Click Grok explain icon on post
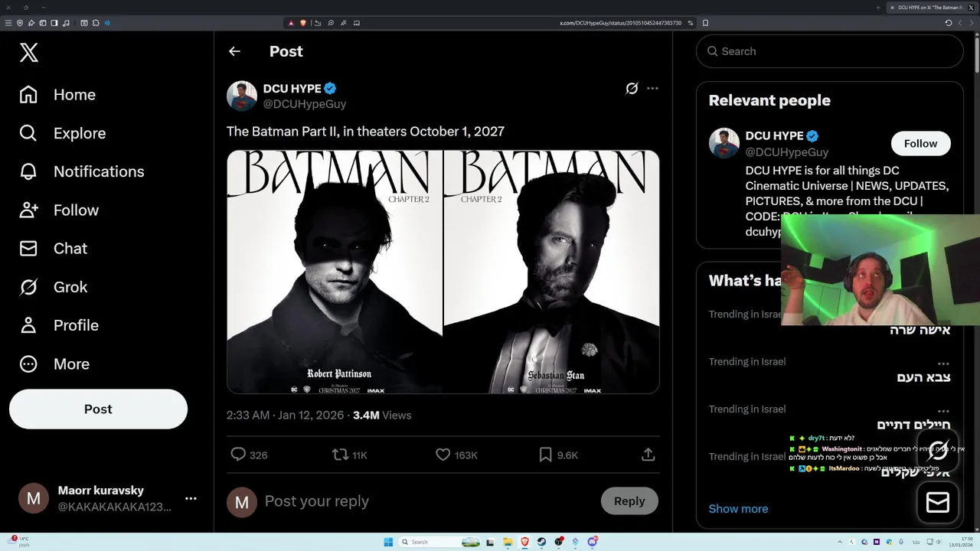The width and height of the screenshot is (980, 551). 632,88
